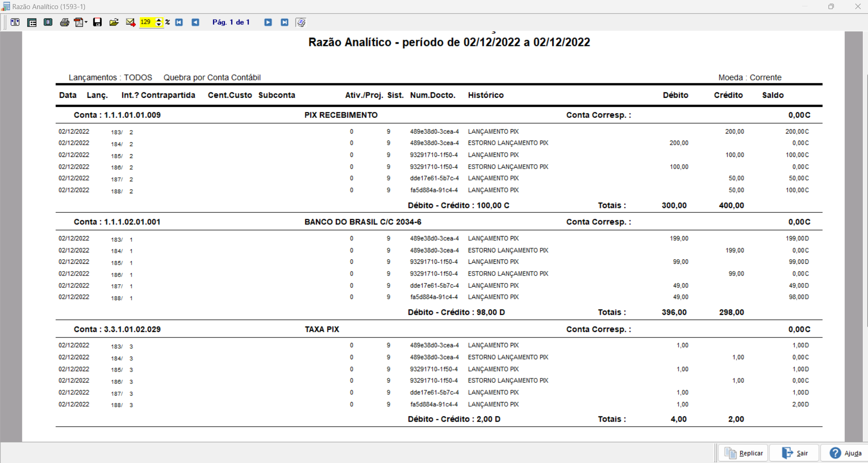Click the 'Pág. 1 de 1' page indicator

coord(231,22)
